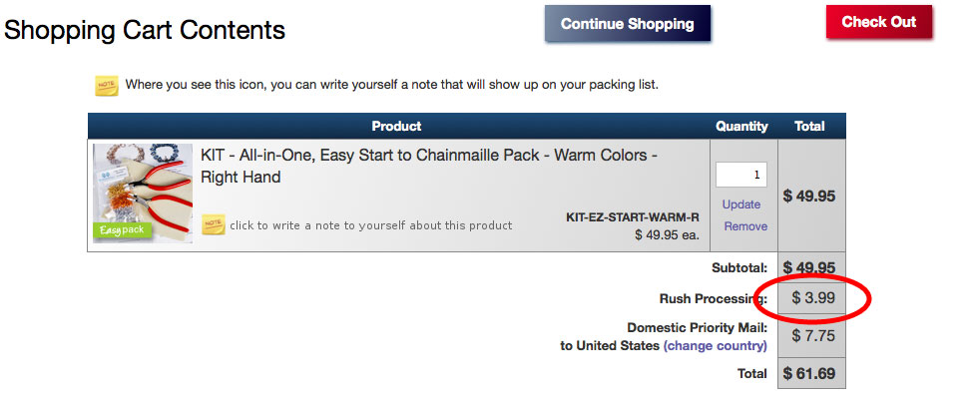Click the note icon beside the product note text

[x=214, y=224]
